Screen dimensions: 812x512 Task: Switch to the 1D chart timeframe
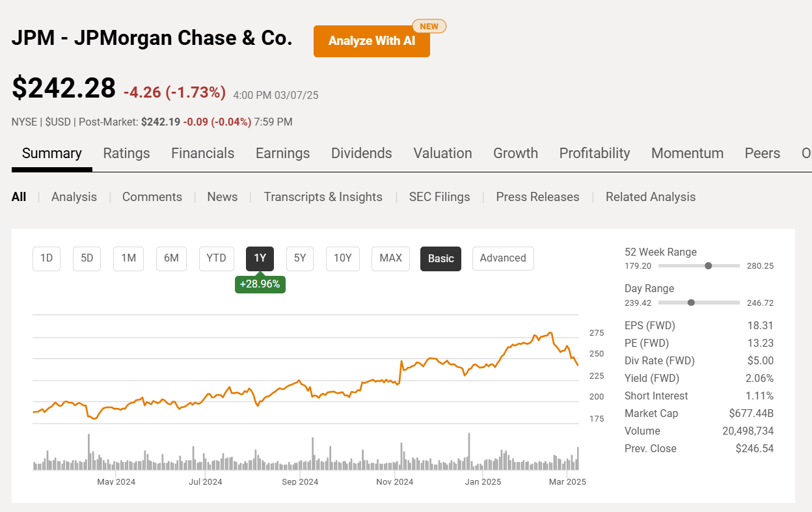pyautogui.click(x=46, y=258)
